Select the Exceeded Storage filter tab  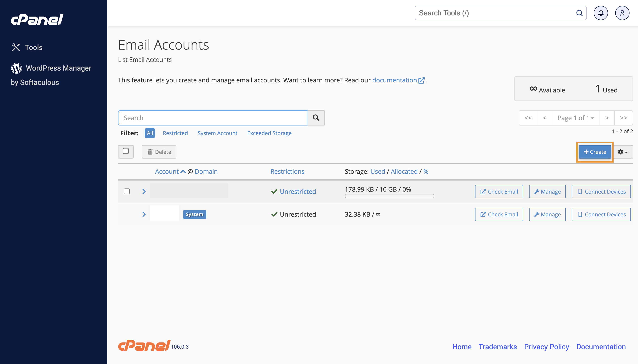[x=269, y=133]
